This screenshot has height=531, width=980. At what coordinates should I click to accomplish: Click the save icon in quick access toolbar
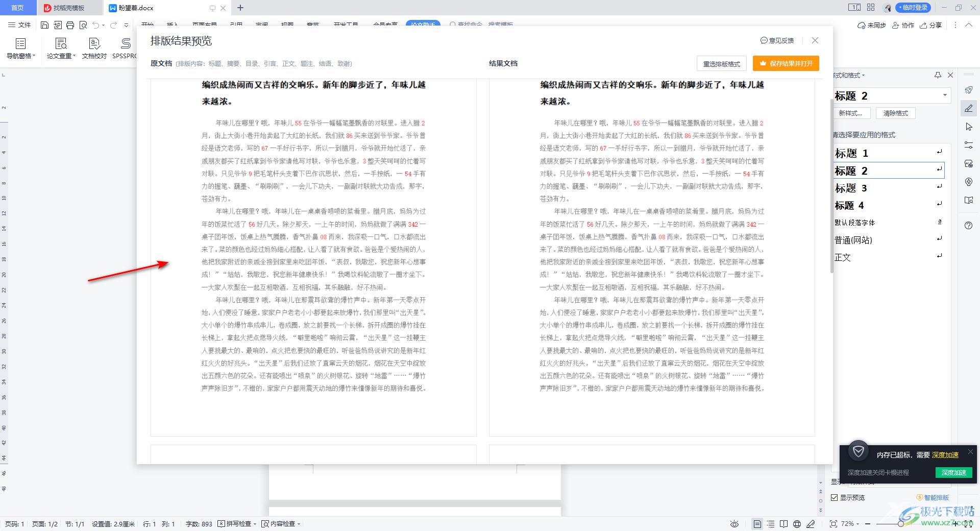[44, 25]
